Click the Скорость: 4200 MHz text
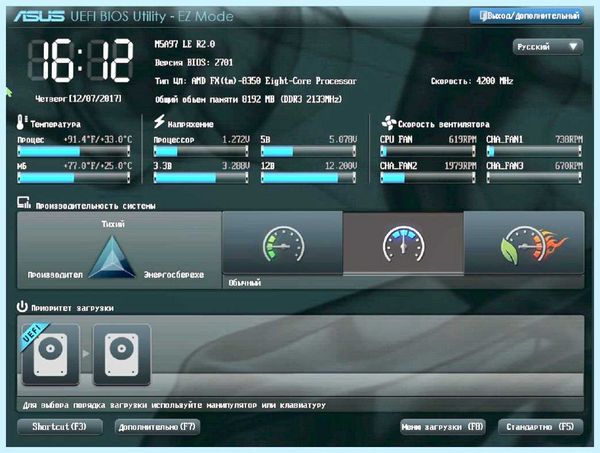This screenshot has width=600, height=453. [x=472, y=81]
